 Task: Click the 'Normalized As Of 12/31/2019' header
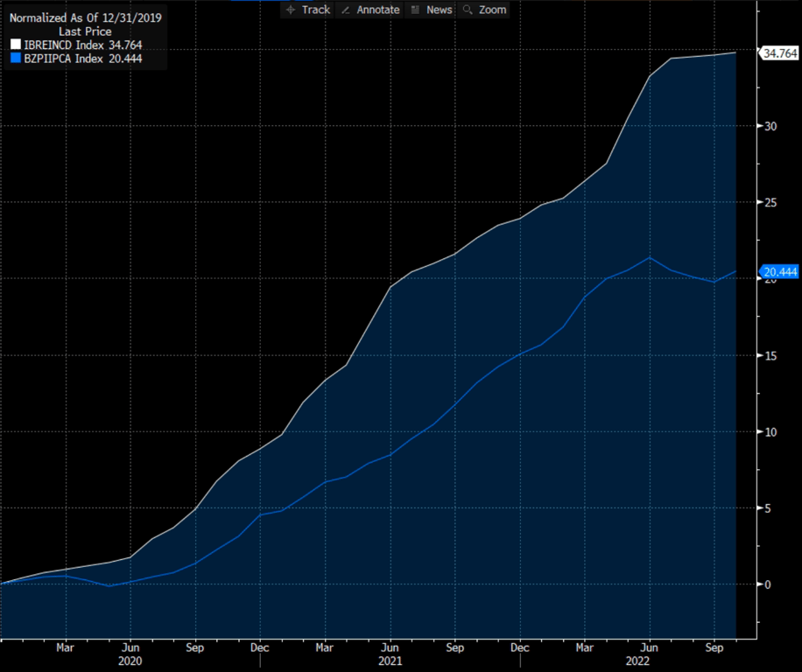point(86,17)
